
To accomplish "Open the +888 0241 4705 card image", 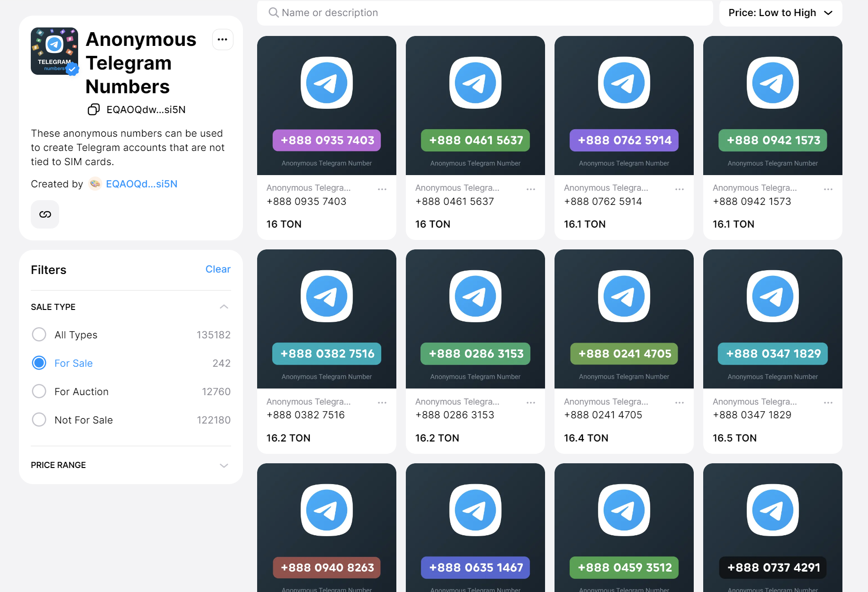I will pos(624,319).
